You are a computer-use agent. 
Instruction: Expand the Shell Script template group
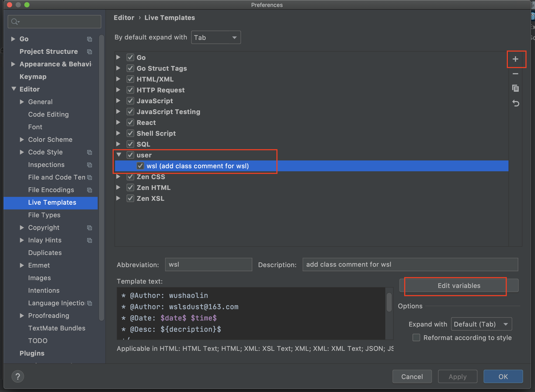coord(118,133)
